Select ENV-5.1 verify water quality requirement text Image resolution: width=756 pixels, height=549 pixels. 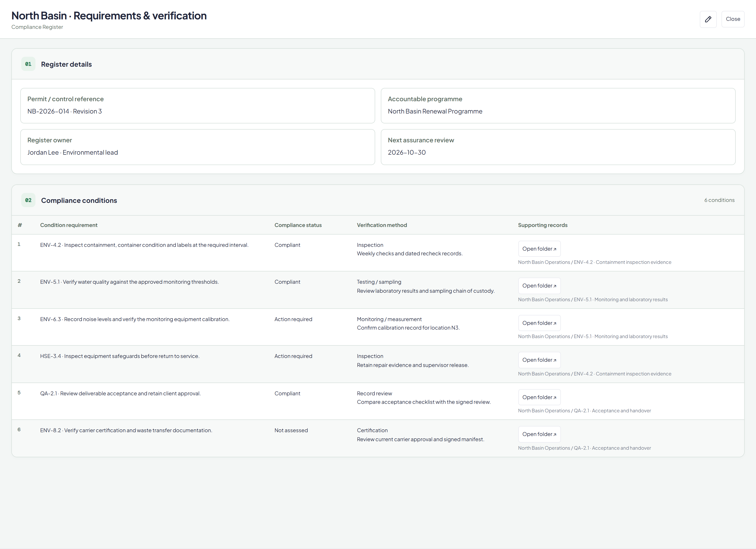129,282
